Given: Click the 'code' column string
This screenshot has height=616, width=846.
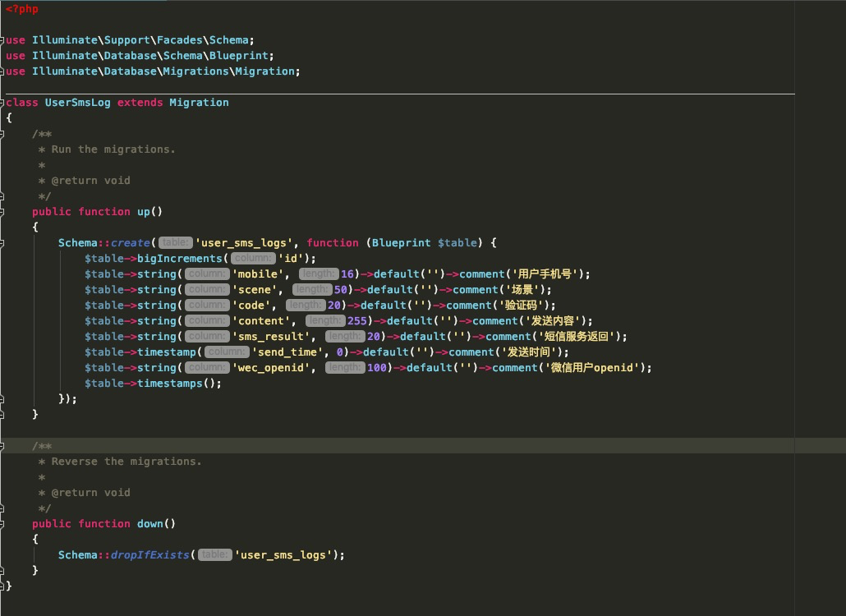Looking at the screenshot, I should (251, 306).
